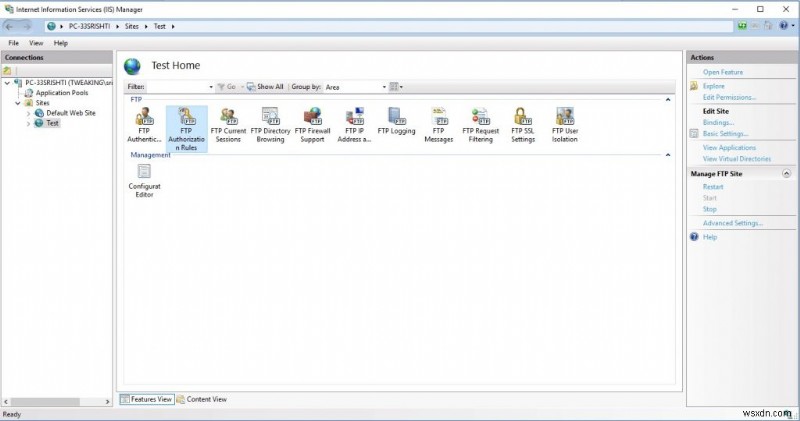Open FTP IP Address restrictions feature
This screenshot has width=800, height=421.
[x=354, y=125]
